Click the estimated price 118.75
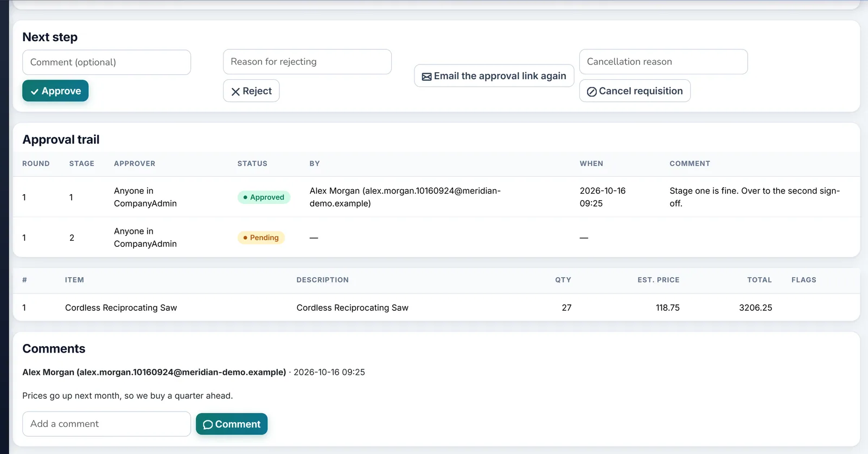The image size is (868, 454). coord(668,308)
